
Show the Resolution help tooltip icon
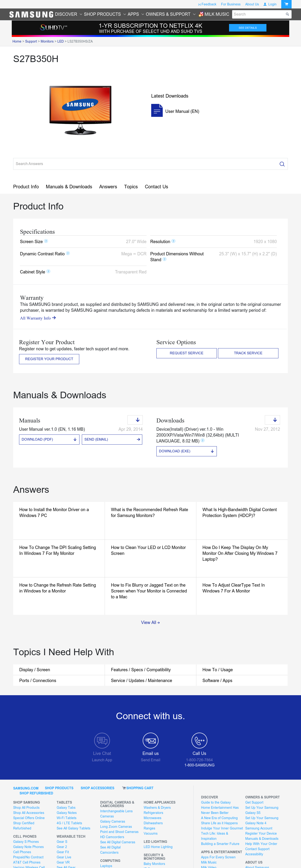[174, 241]
